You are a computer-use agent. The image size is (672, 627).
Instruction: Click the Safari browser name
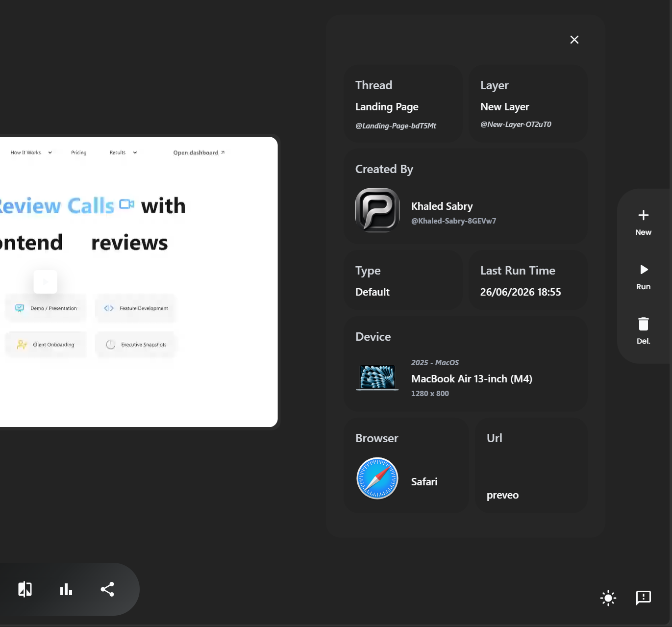(x=424, y=482)
